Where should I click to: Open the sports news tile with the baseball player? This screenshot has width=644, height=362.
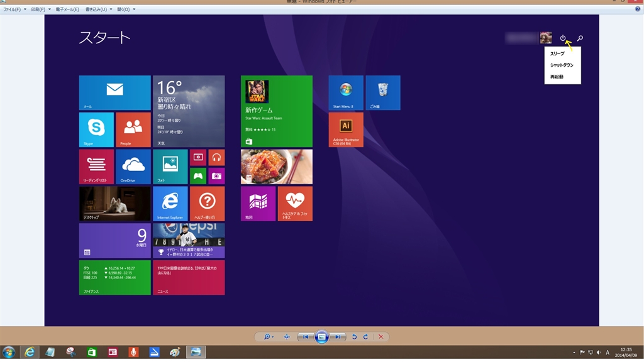pos(189,241)
